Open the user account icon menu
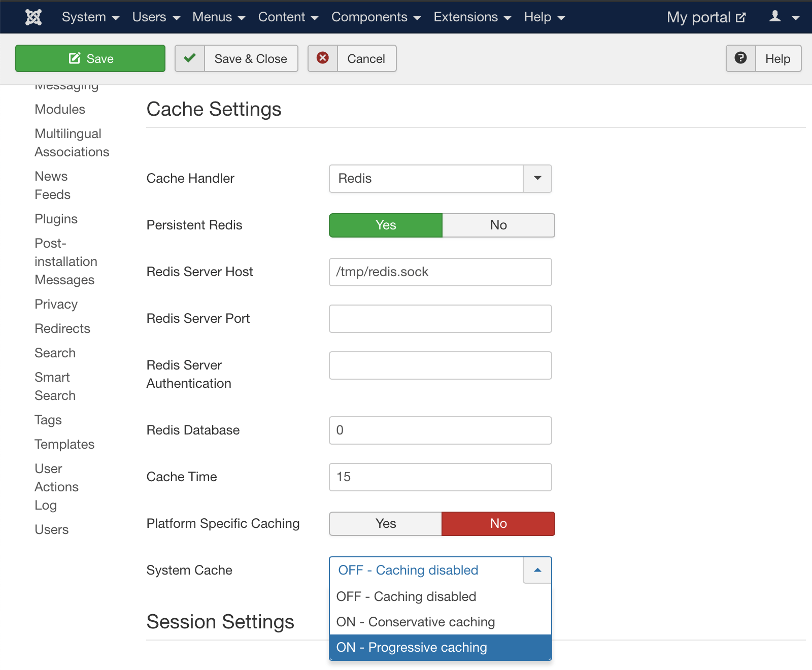The width and height of the screenshot is (812, 670). [x=784, y=17]
